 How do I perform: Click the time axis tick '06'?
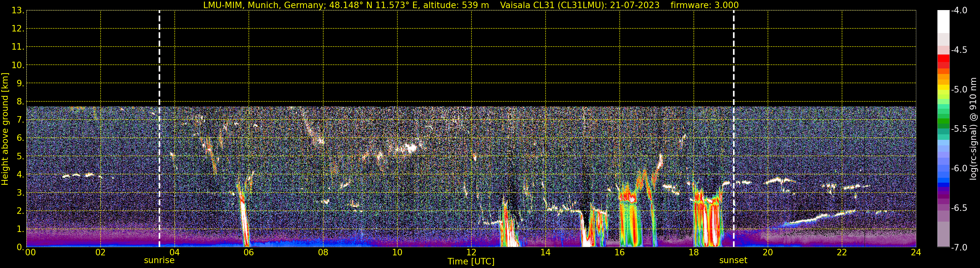[249, 252]
